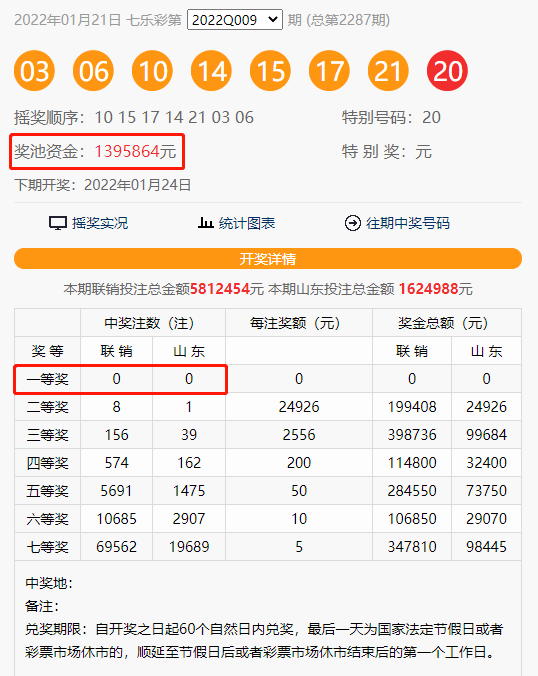The image size is (538, 676).
Task: Click the 总第2287期 text
Action: click(x=348, y=20)
